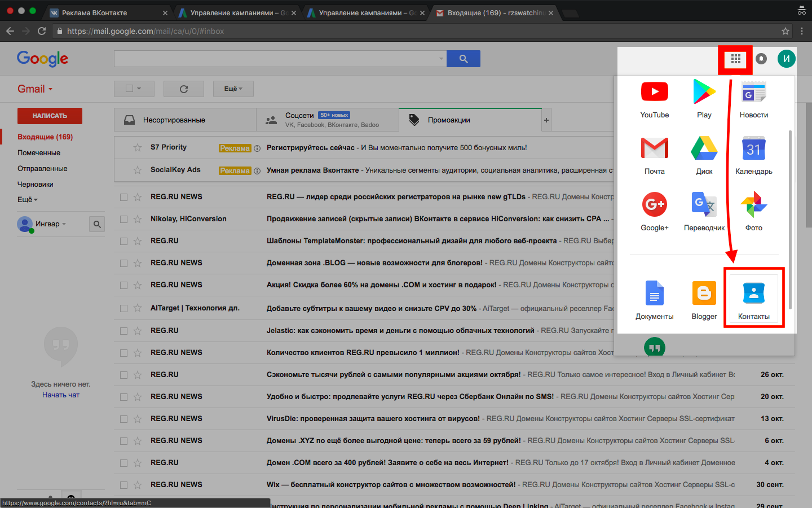Reload the page in browser toolbar
The image size is (812, 508).
(42, 31)
